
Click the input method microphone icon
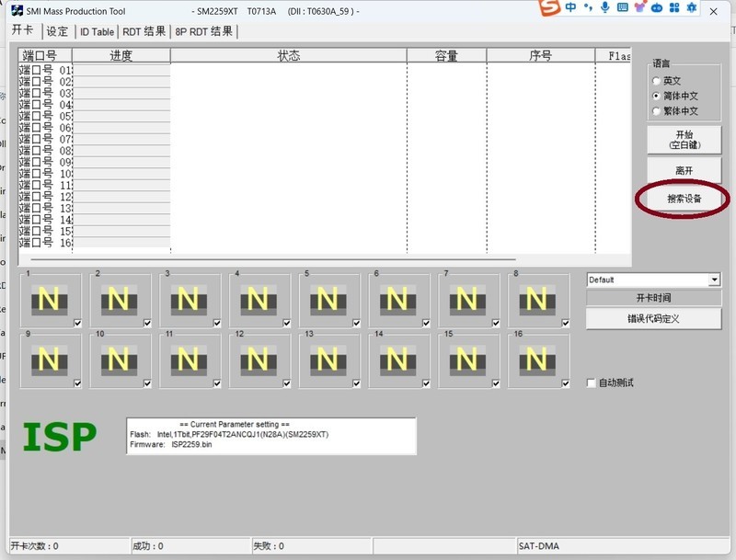click(605, 7)
